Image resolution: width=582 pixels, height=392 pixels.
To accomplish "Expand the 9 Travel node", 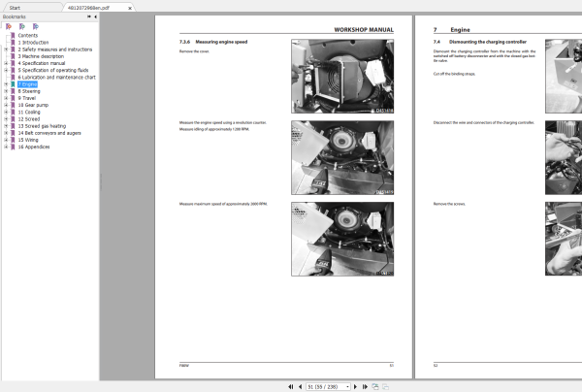I will point(6,98).
